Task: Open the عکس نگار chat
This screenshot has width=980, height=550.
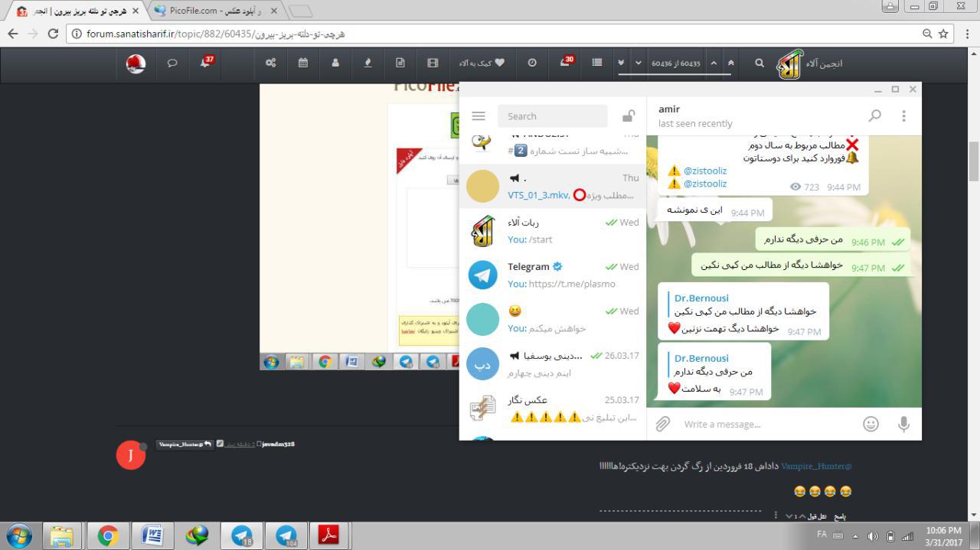Action: (553, 408)
